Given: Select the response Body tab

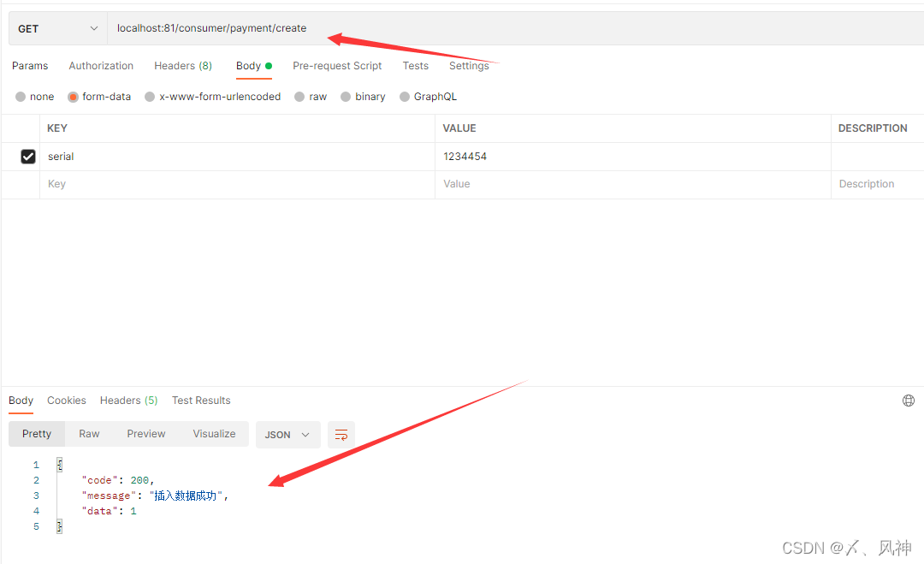Looking at the screenshot, I should pos(21,401).
